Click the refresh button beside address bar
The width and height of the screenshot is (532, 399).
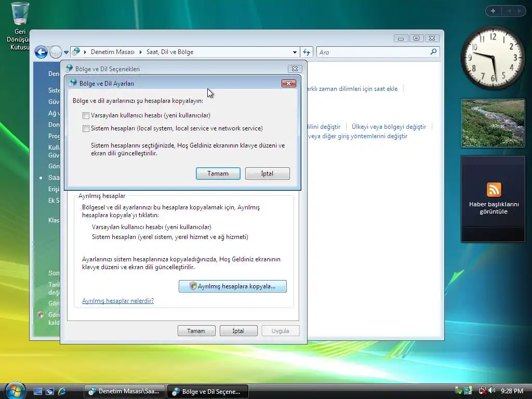click(307, 52)
